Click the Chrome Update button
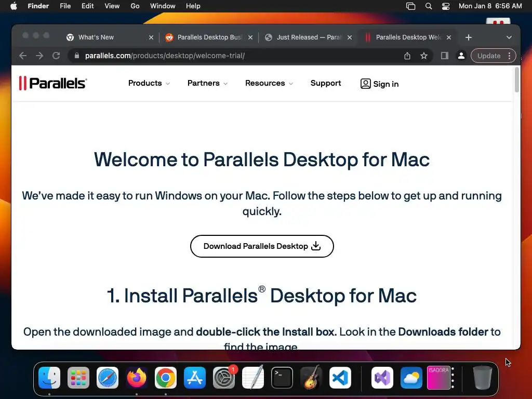Image resolution: width=532 pixels, height=399 pixels. pos(488,56)
